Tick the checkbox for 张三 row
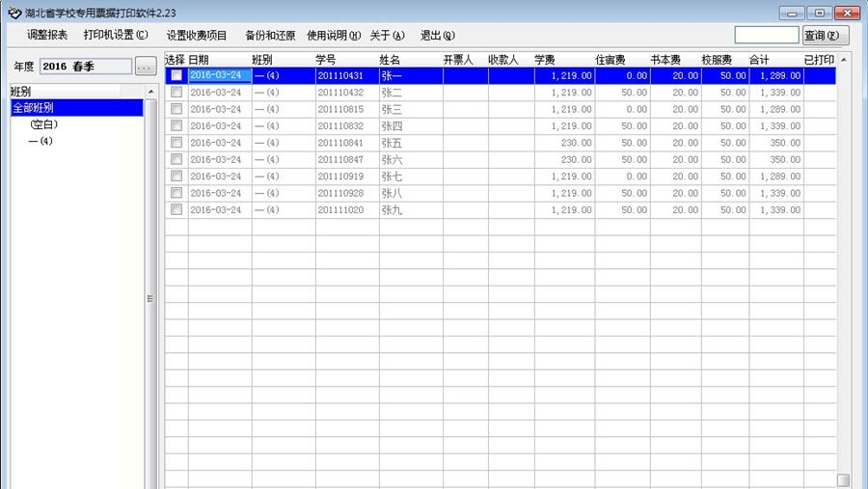 click(x=176, y=109)
